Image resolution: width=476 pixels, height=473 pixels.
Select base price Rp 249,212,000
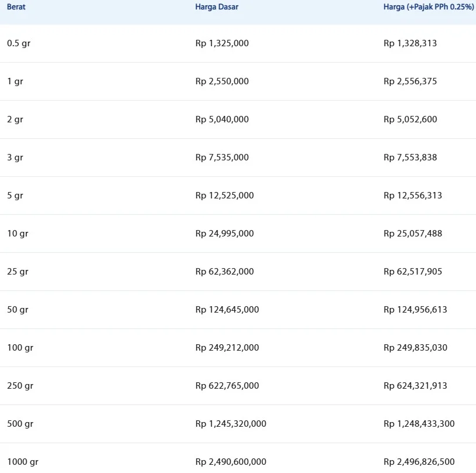click(227, 348)
